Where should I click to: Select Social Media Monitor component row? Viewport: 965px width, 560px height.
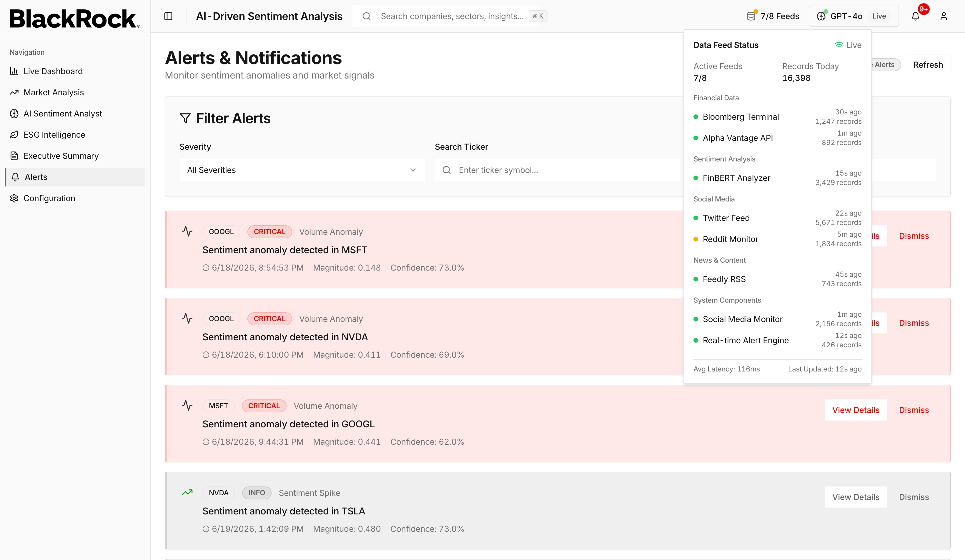click(777, 319)
